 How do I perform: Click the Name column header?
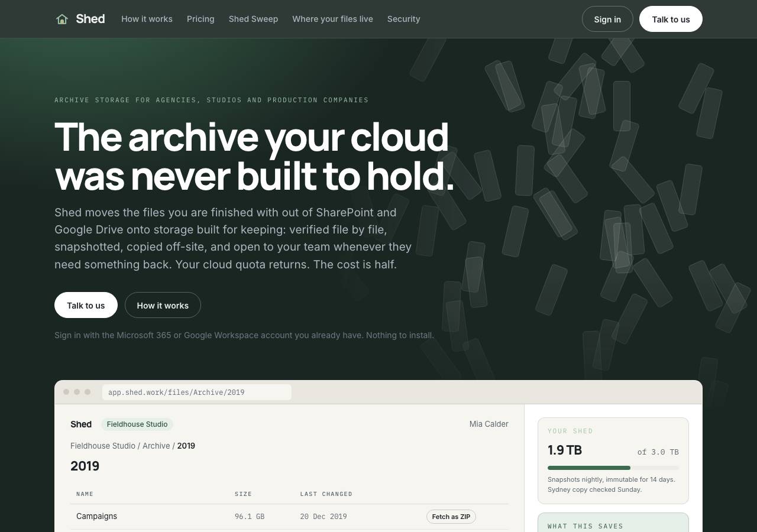pyautogui.click(x=85, y=494)
